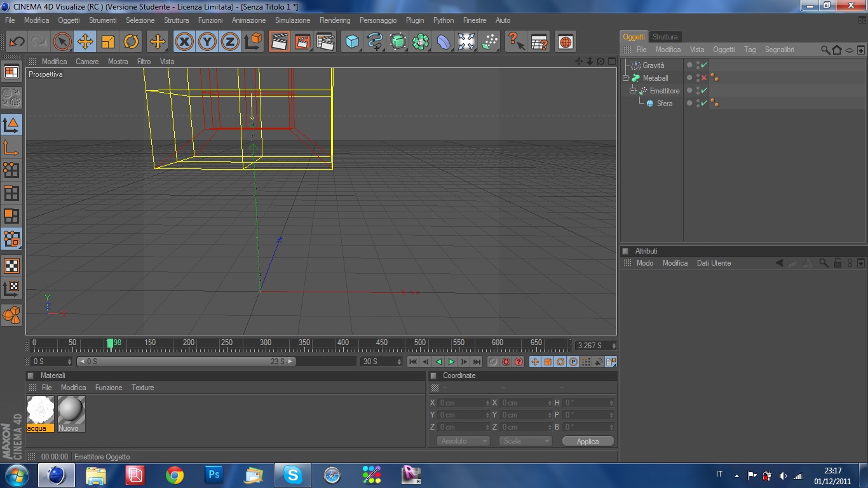
Task: Click the Undo arrow icon
Action: (x=17, y=42)
